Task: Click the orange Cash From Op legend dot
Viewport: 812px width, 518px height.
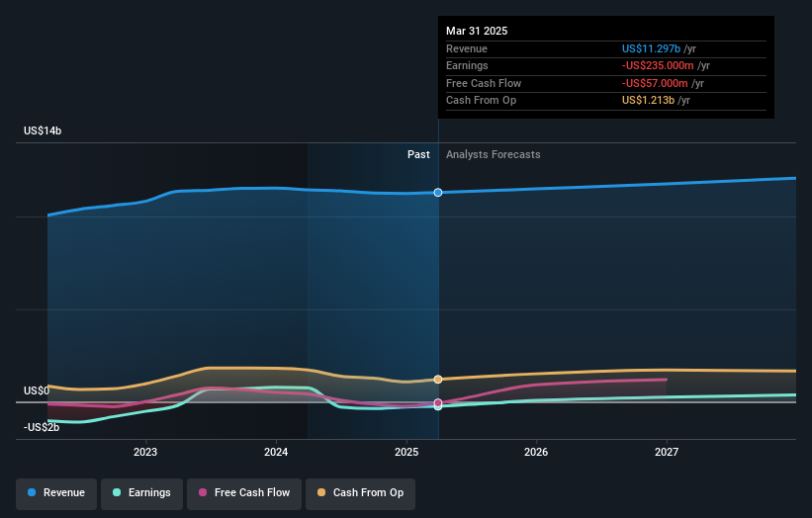Action: tap(321, 492)
